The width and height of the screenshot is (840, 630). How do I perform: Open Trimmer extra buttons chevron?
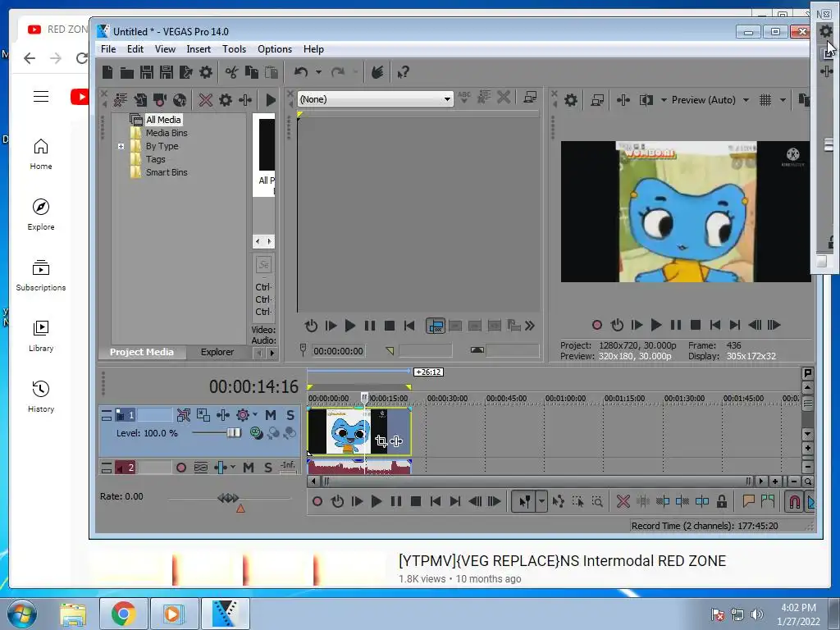point(530,326)
